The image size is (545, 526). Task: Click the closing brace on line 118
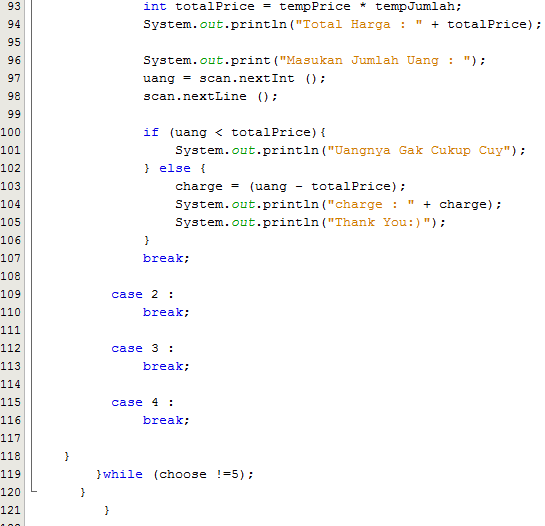pyautogui.click(x=67, y=457)
